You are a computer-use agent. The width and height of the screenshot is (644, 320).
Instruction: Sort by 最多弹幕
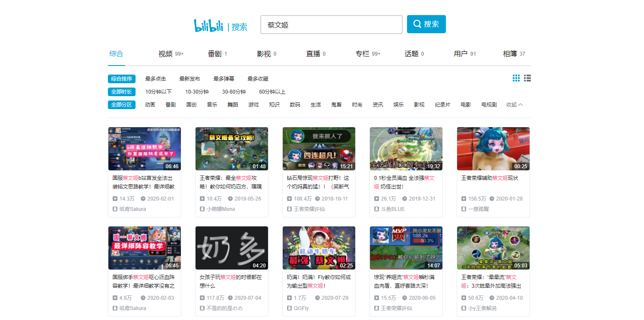pos(224,79)
